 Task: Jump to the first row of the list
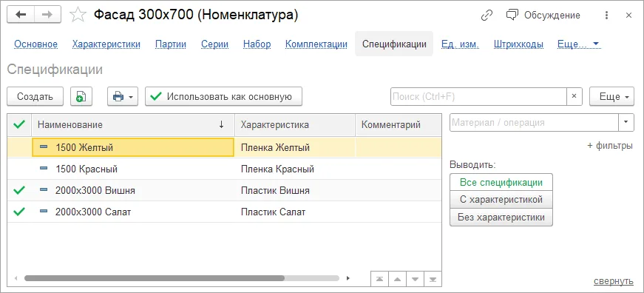pos(379,279)
